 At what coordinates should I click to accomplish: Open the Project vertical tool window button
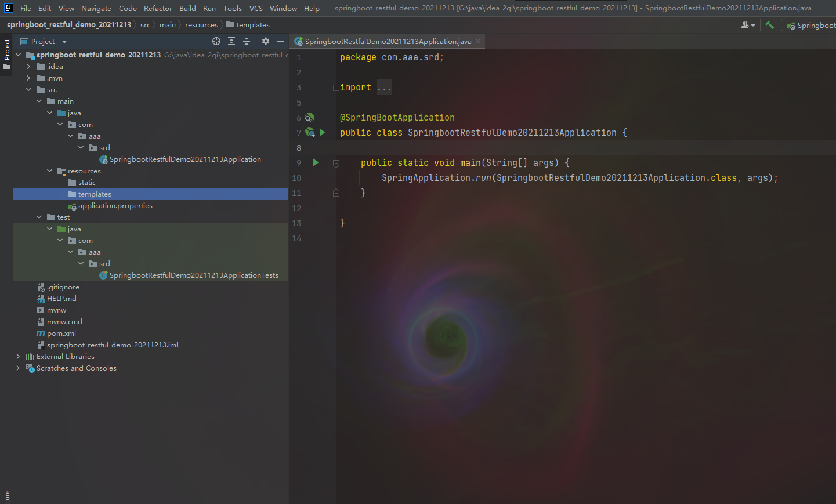[7, 54]
